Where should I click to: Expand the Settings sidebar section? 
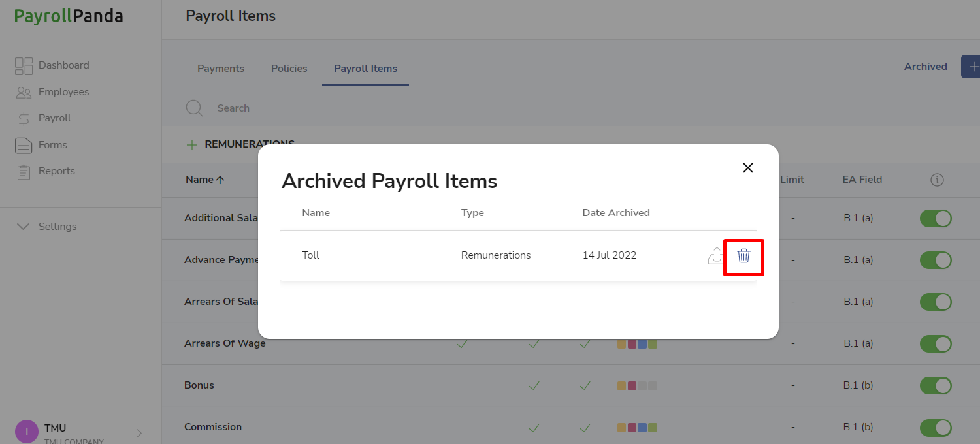point(46,227)
